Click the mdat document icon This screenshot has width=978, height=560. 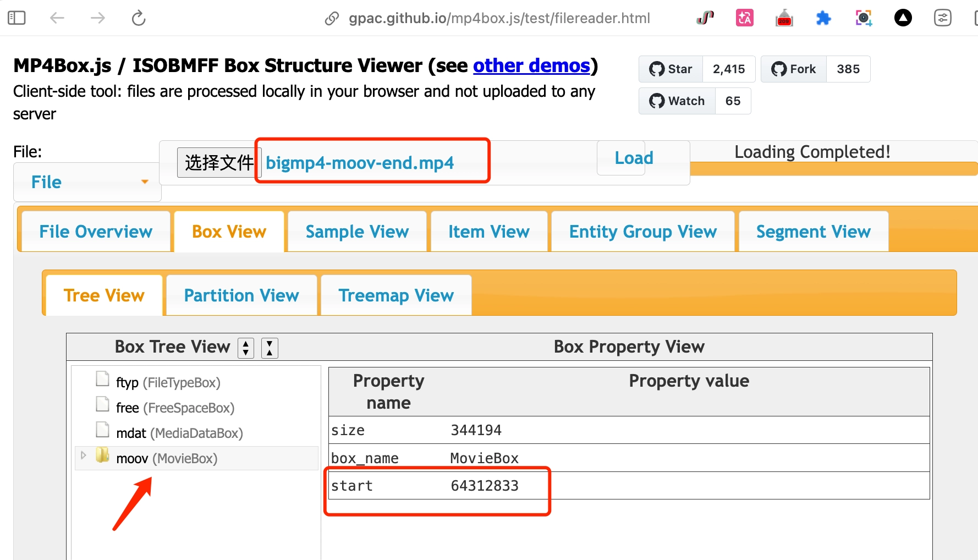point(102,430)
